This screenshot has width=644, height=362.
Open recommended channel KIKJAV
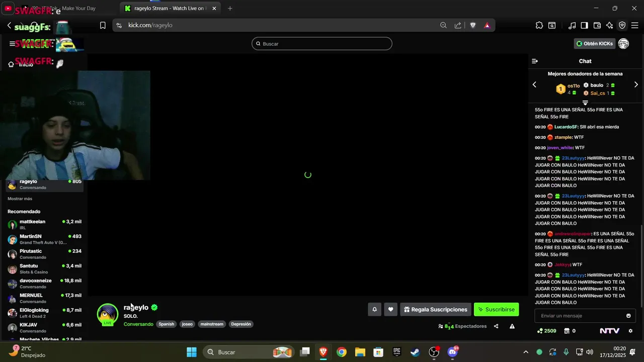tap(44, 328)
